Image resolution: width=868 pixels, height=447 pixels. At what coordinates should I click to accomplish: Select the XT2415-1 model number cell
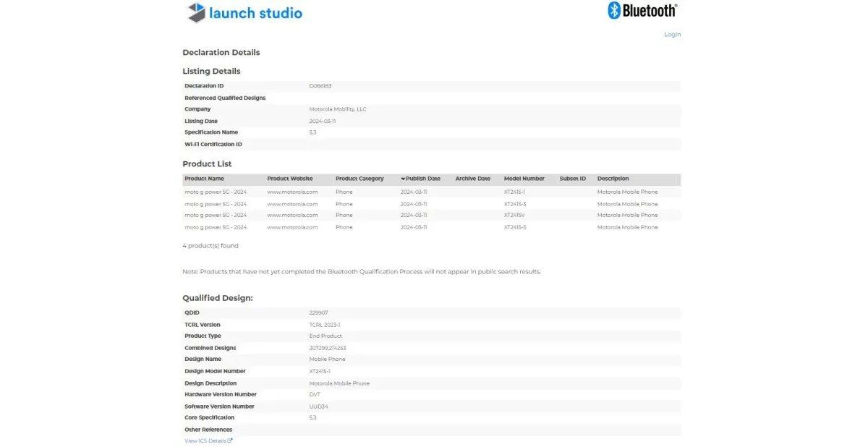tap(514, 192)
